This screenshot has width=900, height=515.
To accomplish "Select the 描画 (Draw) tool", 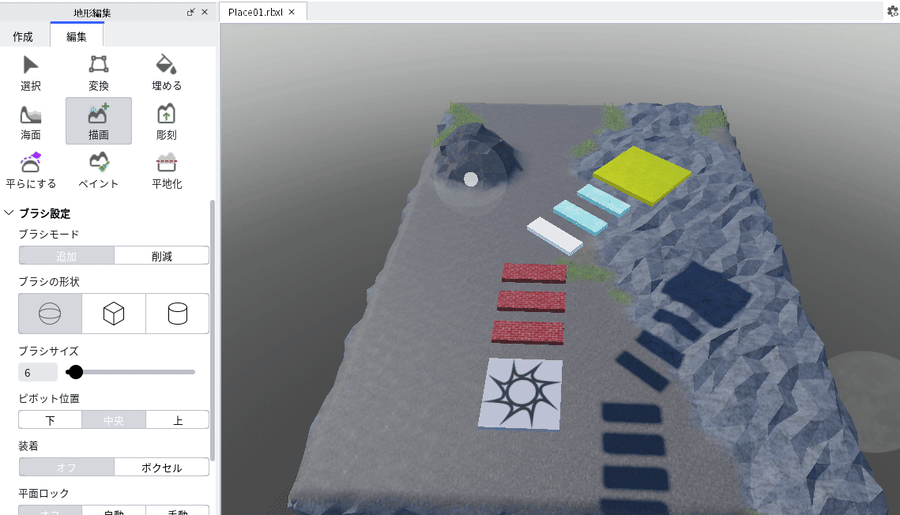I will (x=98, y=121).
